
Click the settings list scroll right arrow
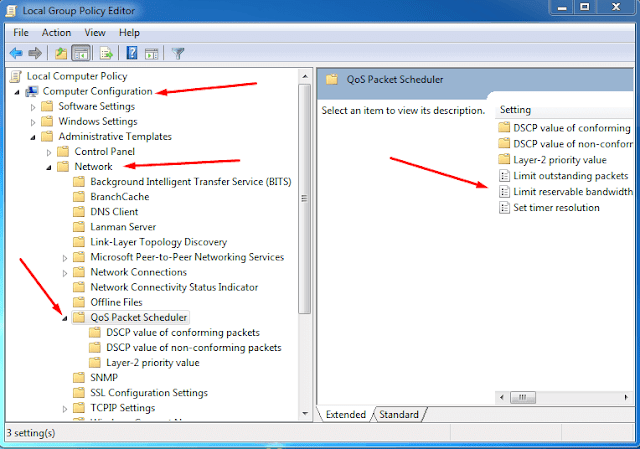[626, 397]
